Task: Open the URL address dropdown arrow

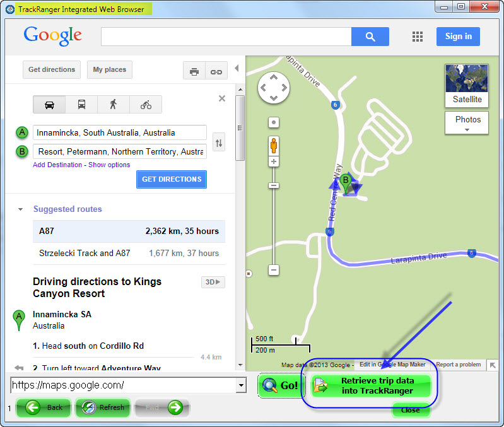Action: point(241,385)
